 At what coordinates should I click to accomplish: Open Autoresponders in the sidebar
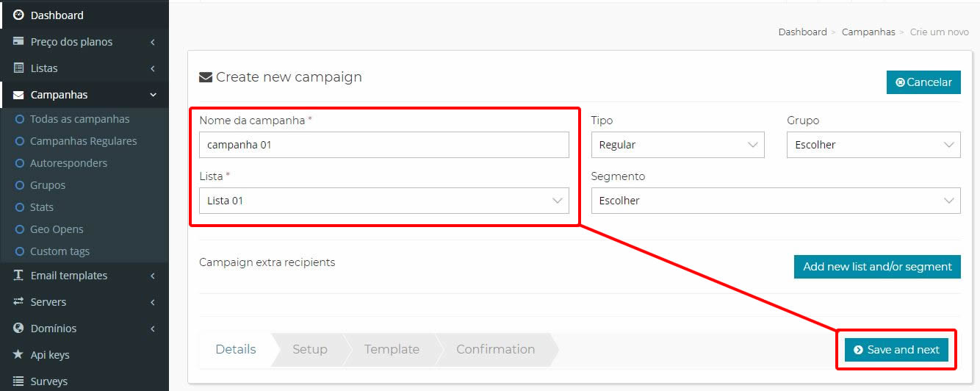point(68,163)
